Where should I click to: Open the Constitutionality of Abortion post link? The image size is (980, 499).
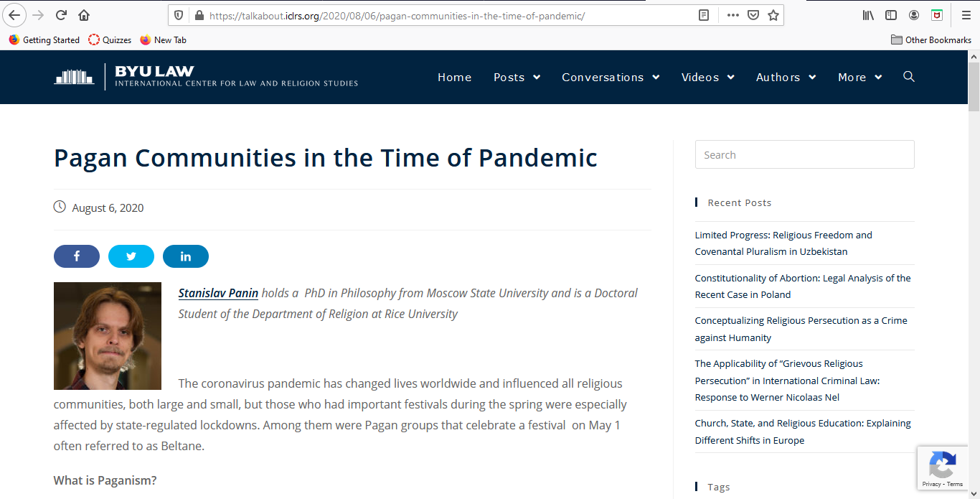pyautogui.click(x=803, y=286)
